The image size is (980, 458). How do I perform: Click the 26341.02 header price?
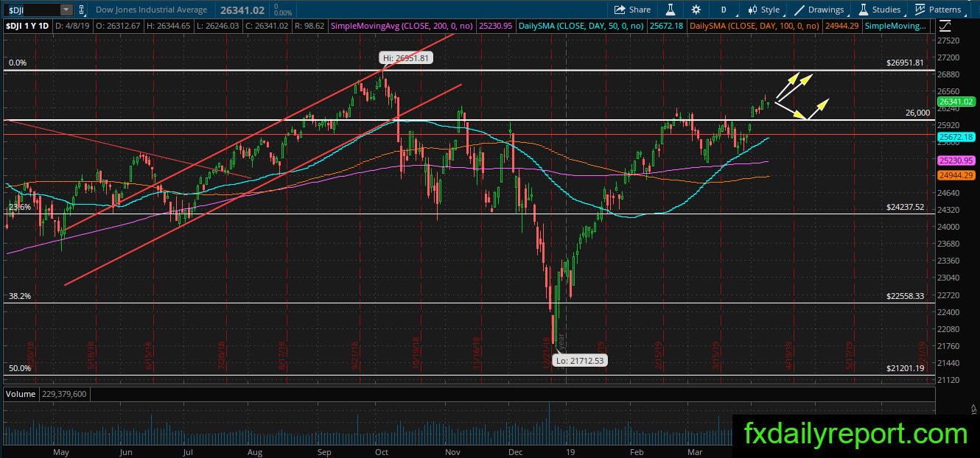coord(242,10)
